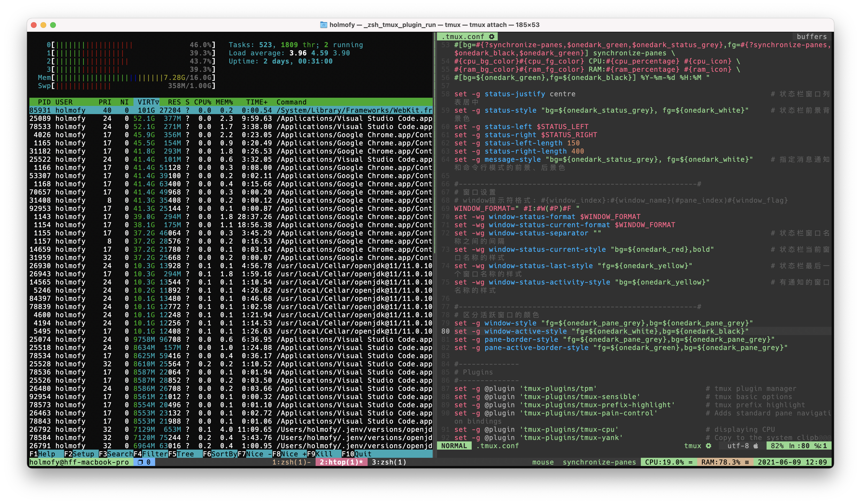The height and width of the screenshot is (504, 861).
Task: Select process row PID 26792 jenv openjdk
Action: (x=231, y=429)
